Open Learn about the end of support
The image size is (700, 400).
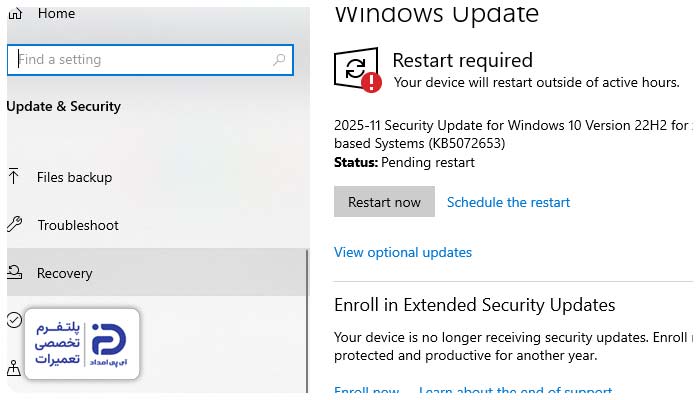[x=515, y=392]
